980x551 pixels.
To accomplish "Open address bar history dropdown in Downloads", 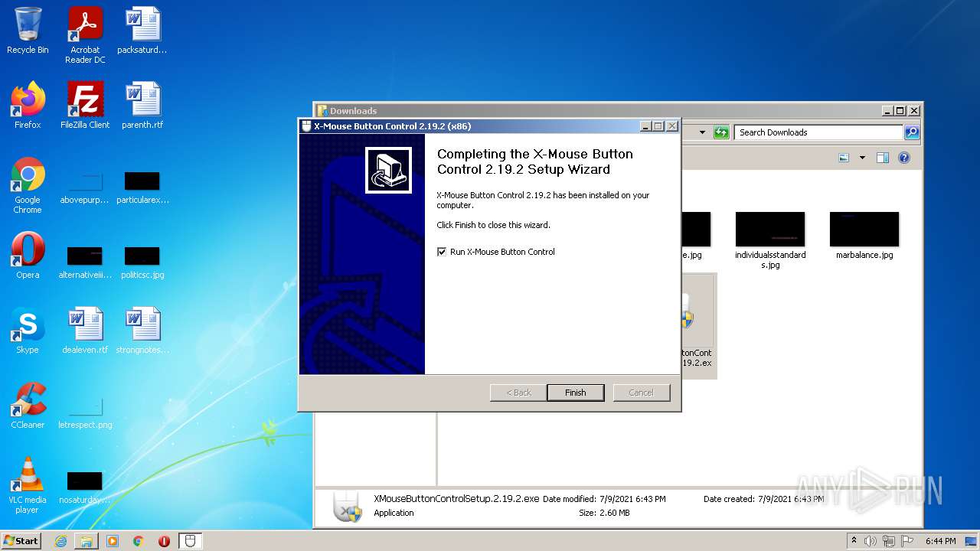I will (x=702, y=132).
